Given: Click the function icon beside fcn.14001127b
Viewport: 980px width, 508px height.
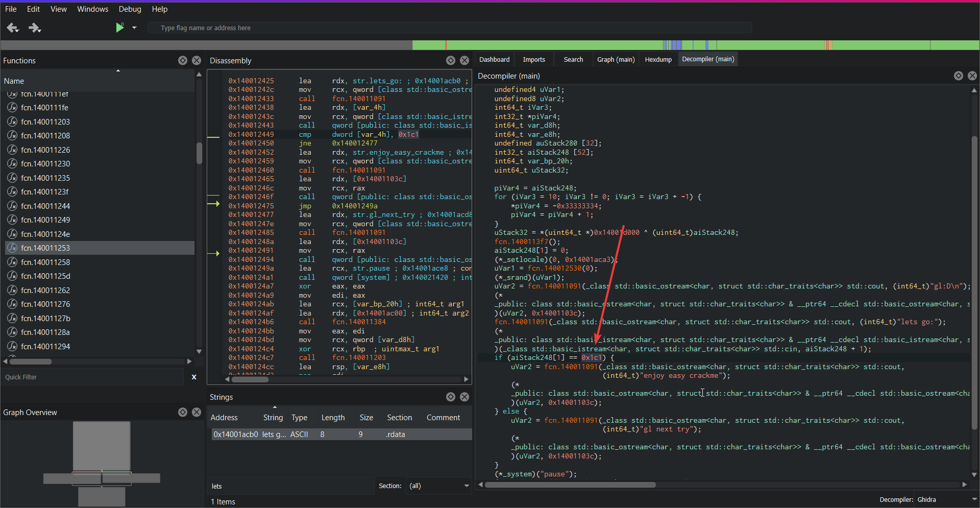Looking at the screenshot, I should [12, 318].
